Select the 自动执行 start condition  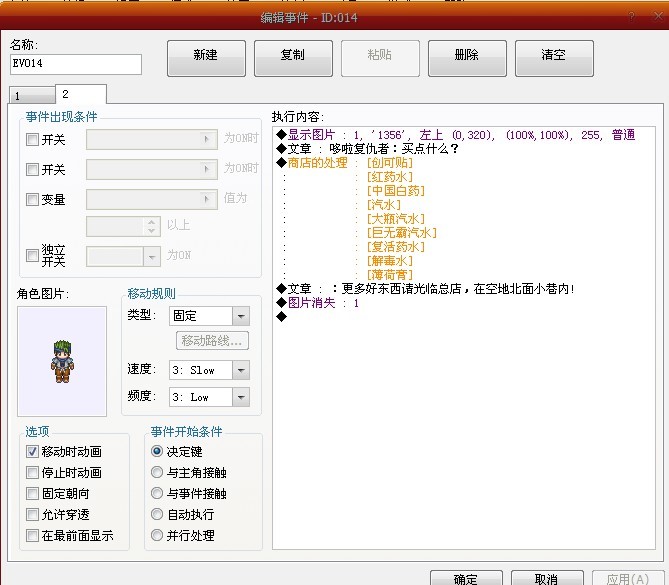tap(157, 514)
